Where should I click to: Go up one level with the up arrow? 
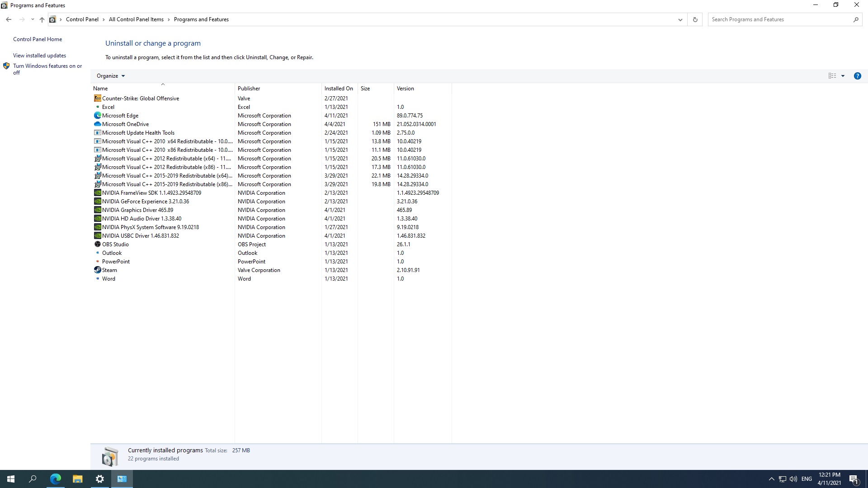coord(42,19)
